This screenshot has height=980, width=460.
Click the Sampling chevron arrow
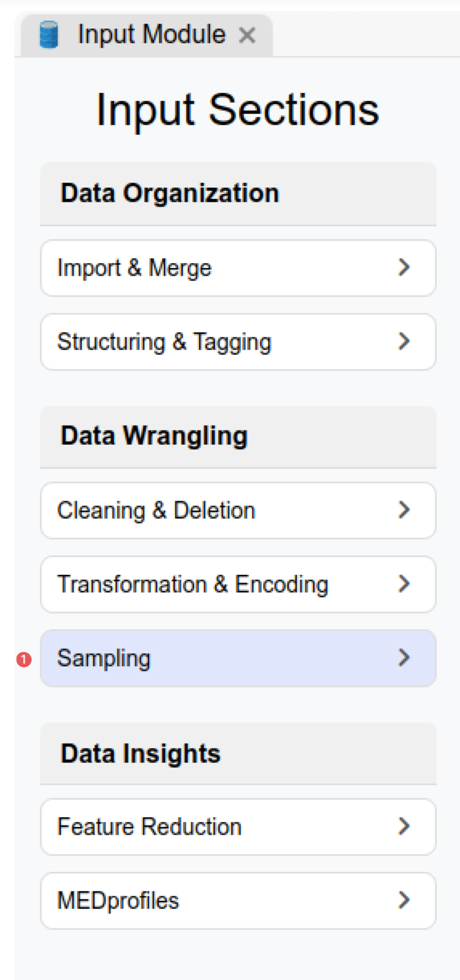(x=404, y=657)
